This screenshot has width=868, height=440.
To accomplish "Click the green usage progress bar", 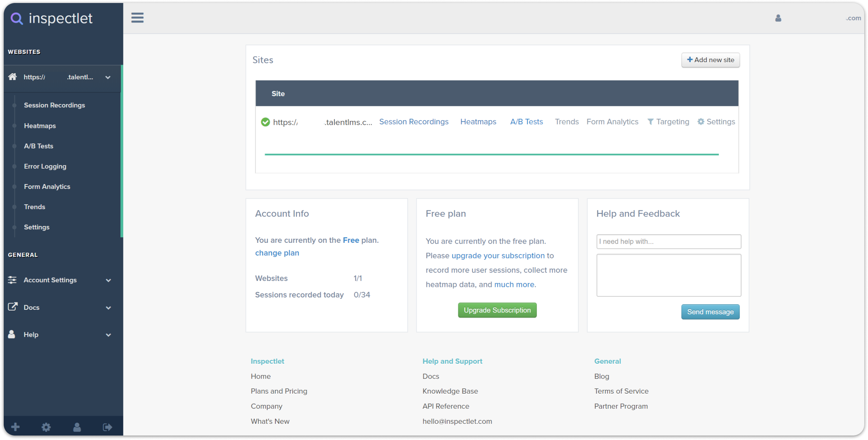I will tap(492, 154).
